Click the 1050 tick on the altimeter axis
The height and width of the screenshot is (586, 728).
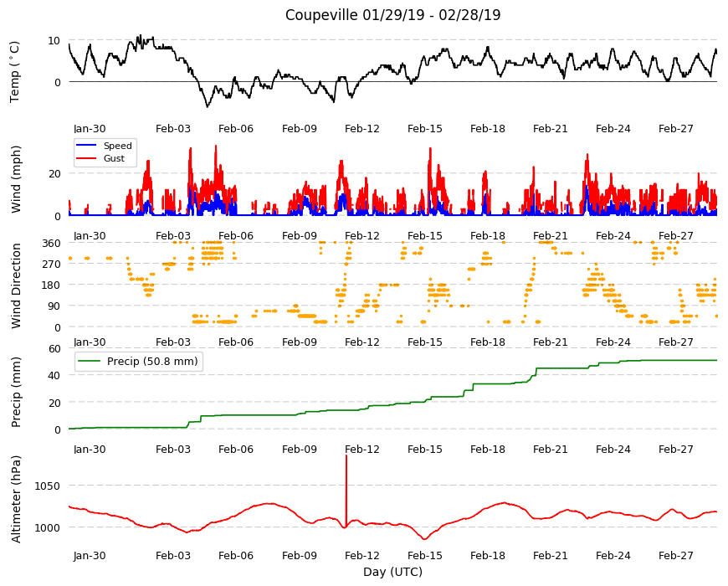pyautogui.click(x=47, y=486)
